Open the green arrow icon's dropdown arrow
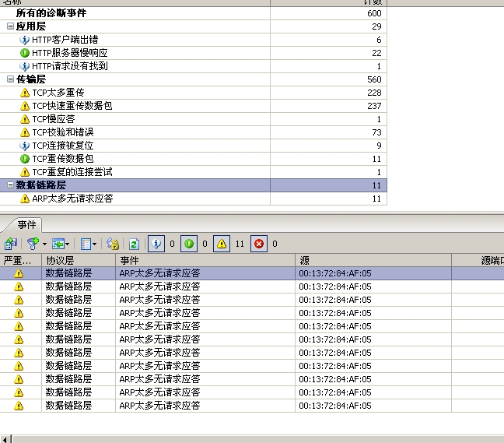 coord(67,244)
